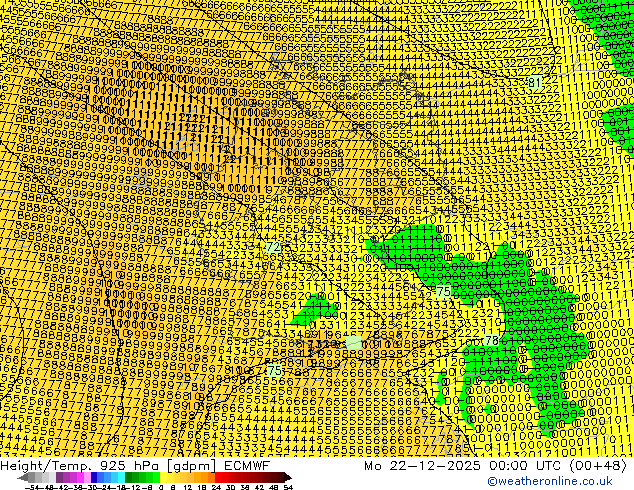Click the 24 label under the color scale
Screen dimensions: 634x490
[x=216, y=488]
